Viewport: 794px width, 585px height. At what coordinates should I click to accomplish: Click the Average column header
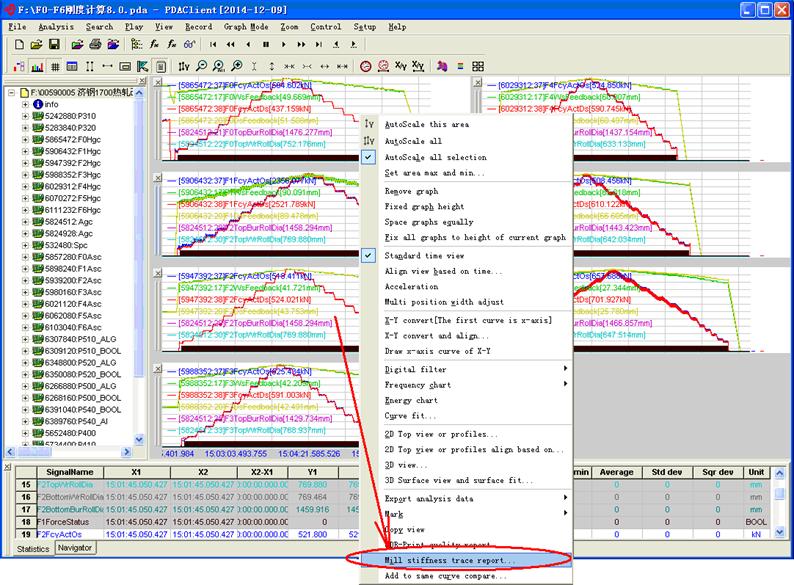(616, 472)
